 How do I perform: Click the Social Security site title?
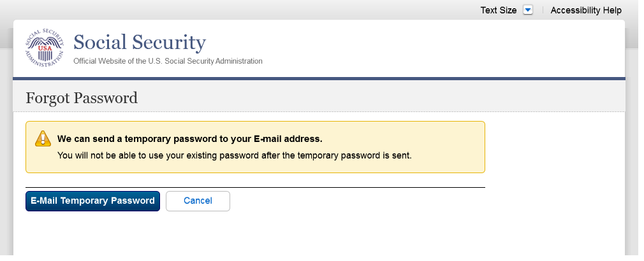tap(140, 43)
